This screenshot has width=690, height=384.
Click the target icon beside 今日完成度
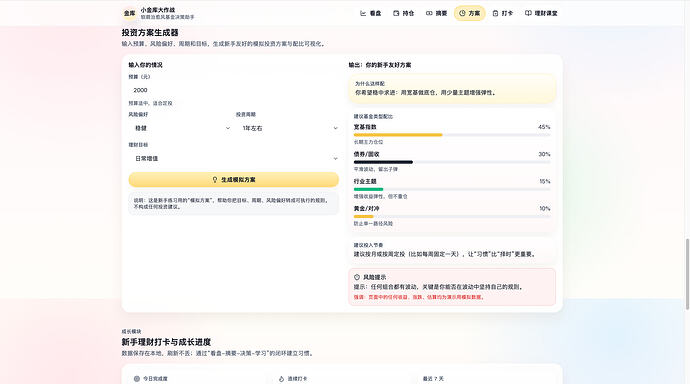click(x=136, y=378)
